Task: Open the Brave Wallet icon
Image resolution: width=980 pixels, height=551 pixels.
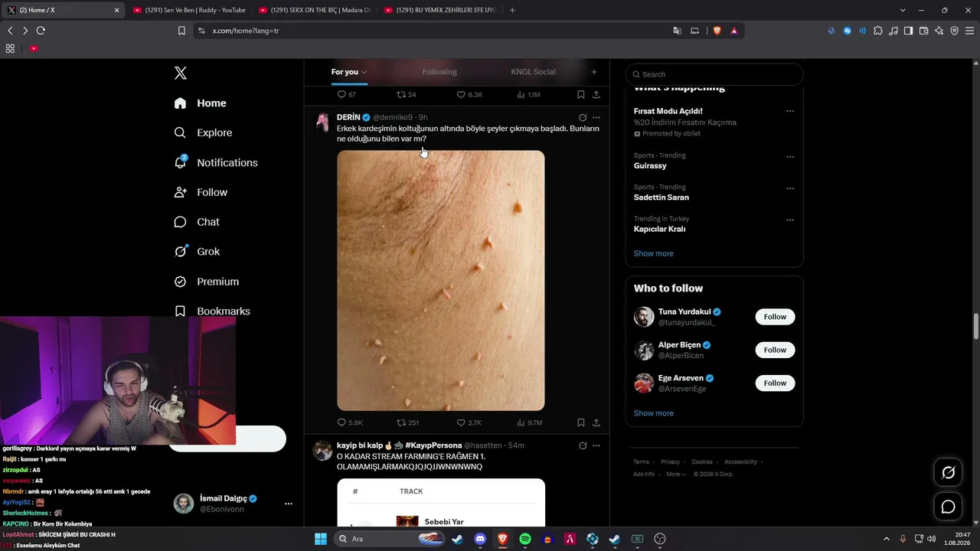Action: (923, 31)
